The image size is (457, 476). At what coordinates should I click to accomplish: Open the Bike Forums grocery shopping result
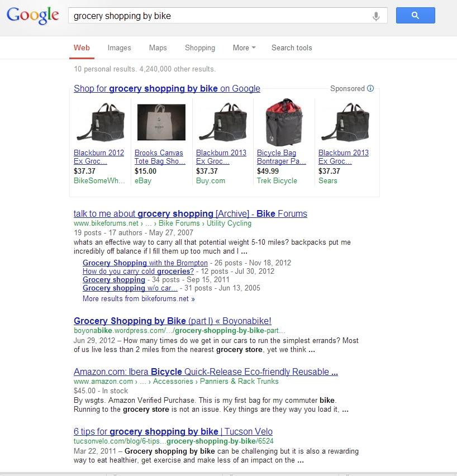pos(191,214)
